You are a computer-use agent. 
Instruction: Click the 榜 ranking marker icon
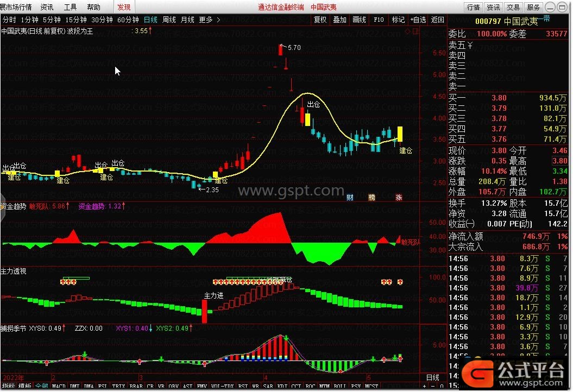pyautogui.click(x=372, y=198)
